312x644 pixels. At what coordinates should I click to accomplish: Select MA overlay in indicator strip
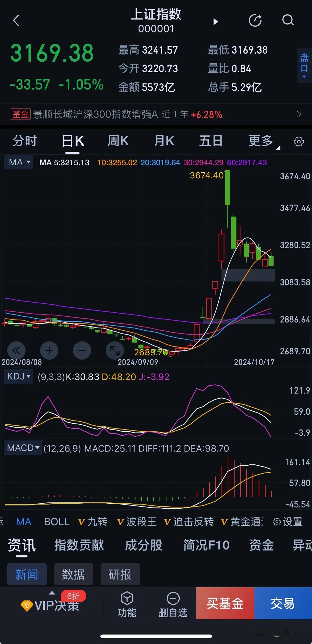pyautogui.click(x=24, y=522)
